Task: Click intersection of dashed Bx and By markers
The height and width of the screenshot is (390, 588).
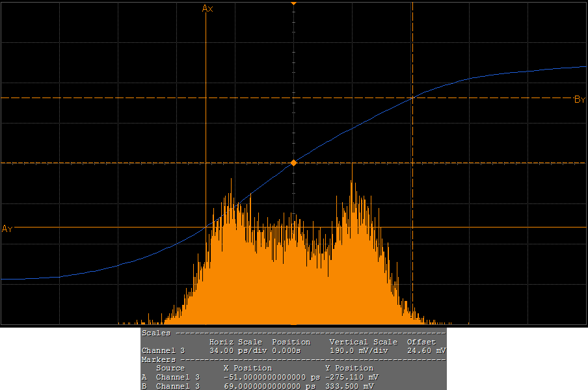Action: tap(412, 98)
